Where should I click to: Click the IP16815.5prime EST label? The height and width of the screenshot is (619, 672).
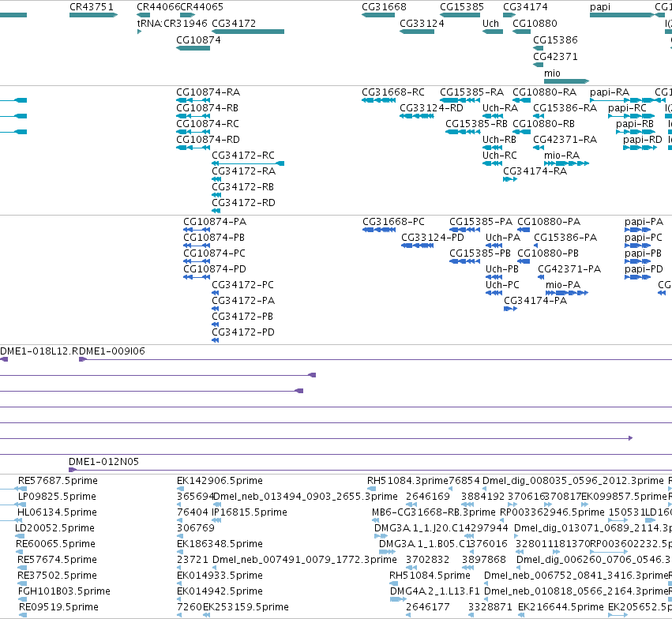click(x=250, y=512)
